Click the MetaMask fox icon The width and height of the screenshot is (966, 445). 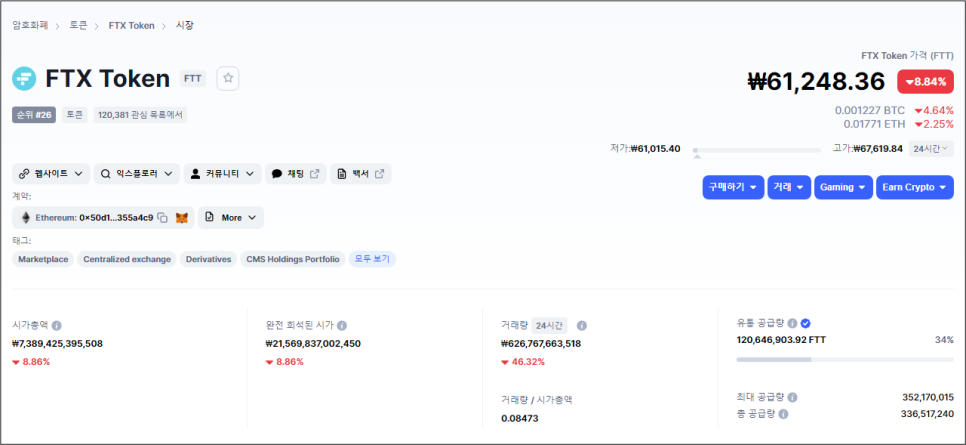click(181, 217)
